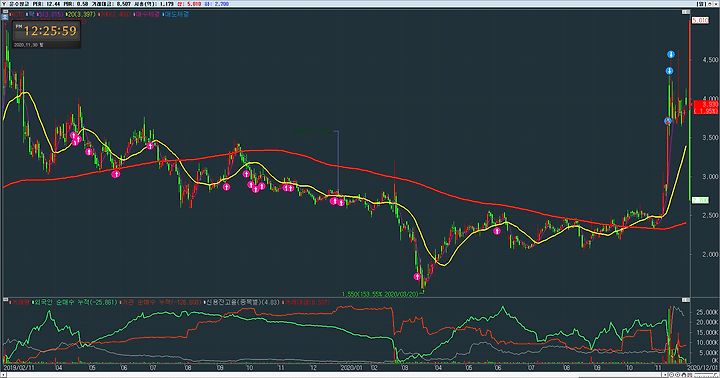The width and height of the screenshot is (720, 378).
Task: Close the chart window
Action: pos(716,4)
